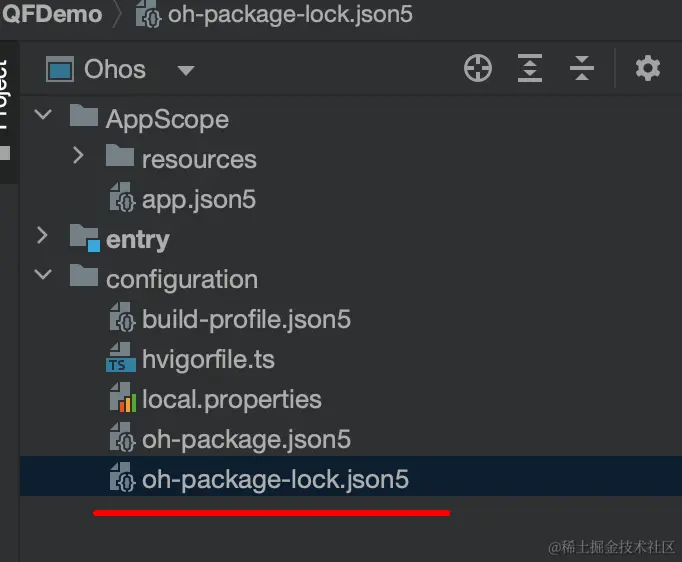682x562 pixels.
Task: Collapse the AppScope folder
Action: point(42,116)
